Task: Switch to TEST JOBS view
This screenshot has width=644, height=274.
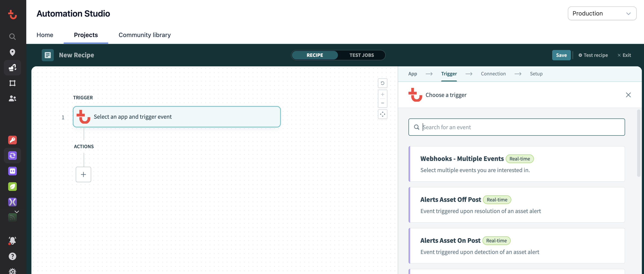Action: tap(361, 55)
